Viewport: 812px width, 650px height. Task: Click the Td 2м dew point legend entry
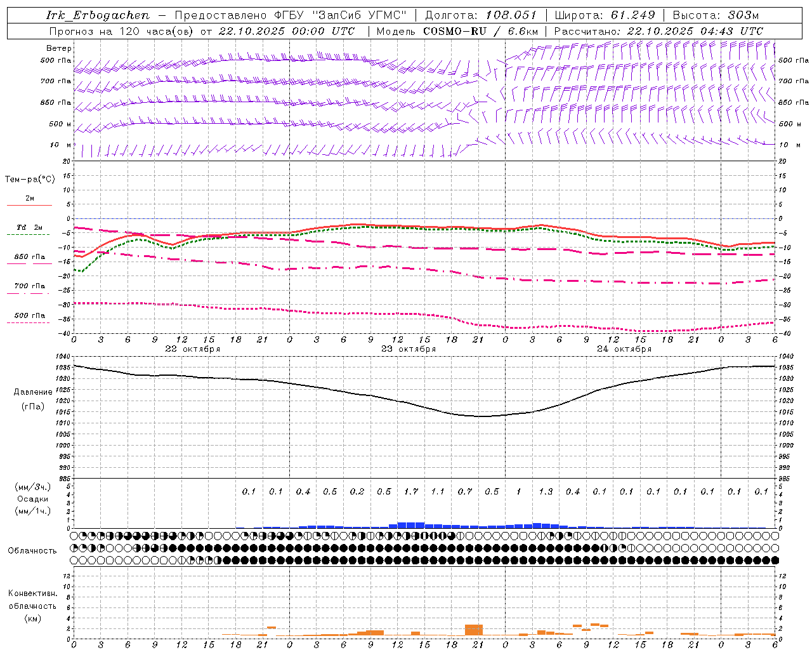pos(30,227)
